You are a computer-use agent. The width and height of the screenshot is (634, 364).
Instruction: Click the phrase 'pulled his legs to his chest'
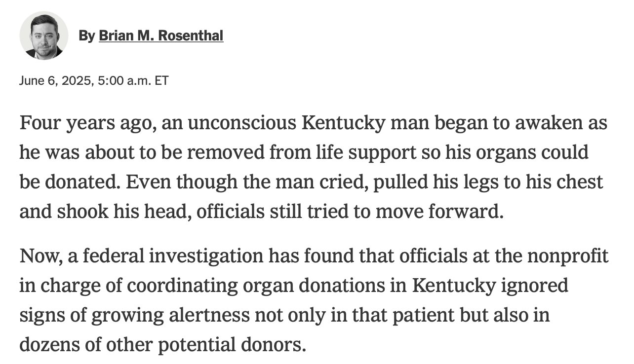488,182
